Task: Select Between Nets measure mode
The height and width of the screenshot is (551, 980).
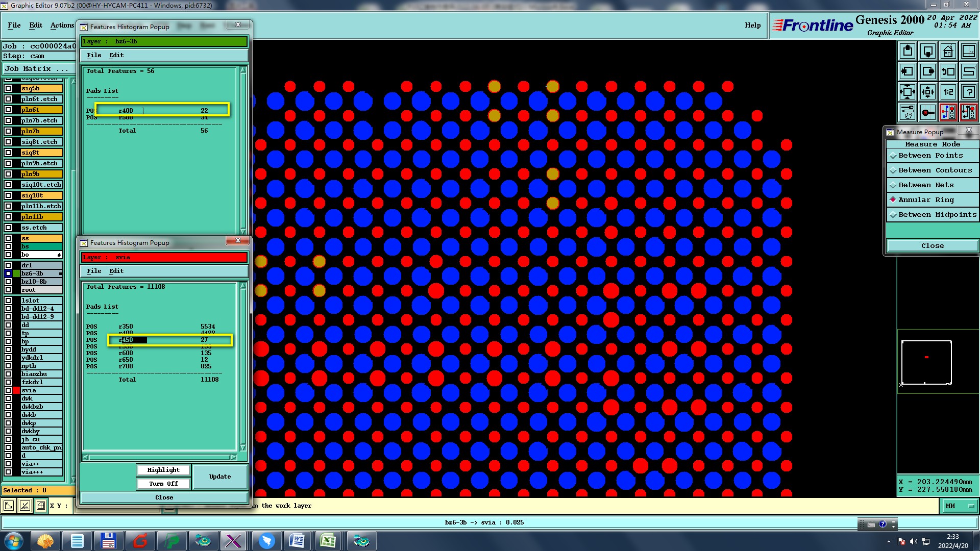Action: (x=933, y=185)
